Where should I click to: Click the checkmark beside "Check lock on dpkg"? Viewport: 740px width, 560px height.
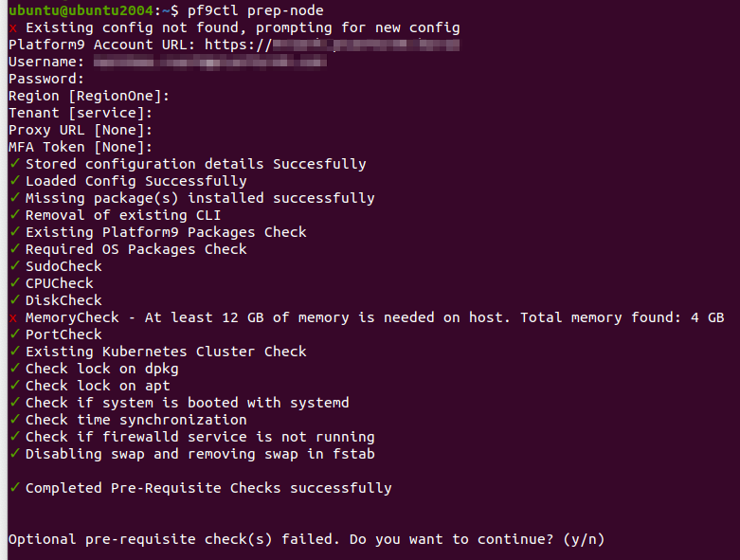[14, 369]
